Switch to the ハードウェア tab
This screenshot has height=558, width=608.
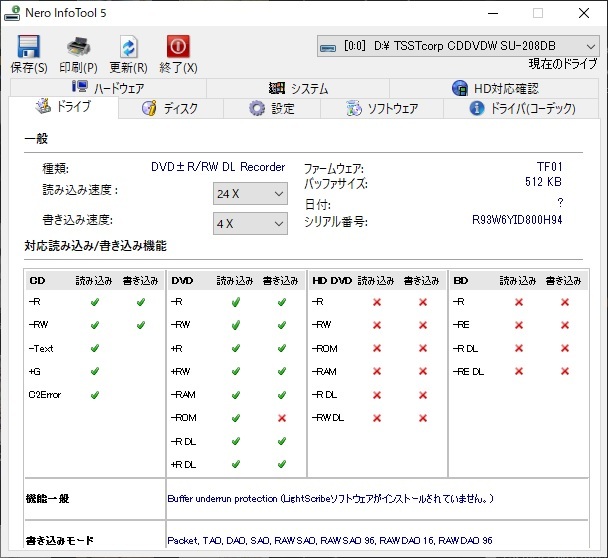pyautogui.click(x=108, y=88)
